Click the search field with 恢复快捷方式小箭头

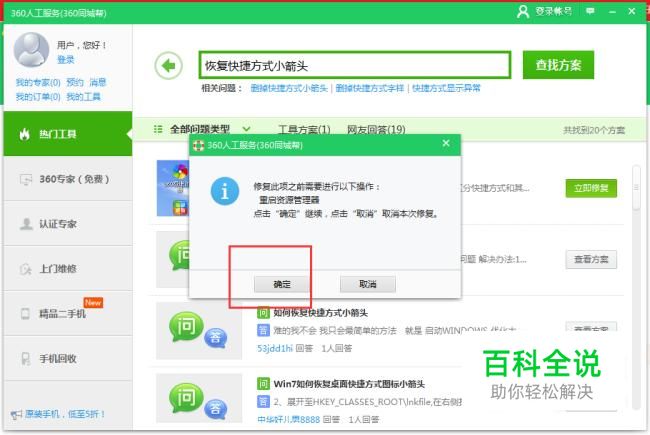coord(355,65)
